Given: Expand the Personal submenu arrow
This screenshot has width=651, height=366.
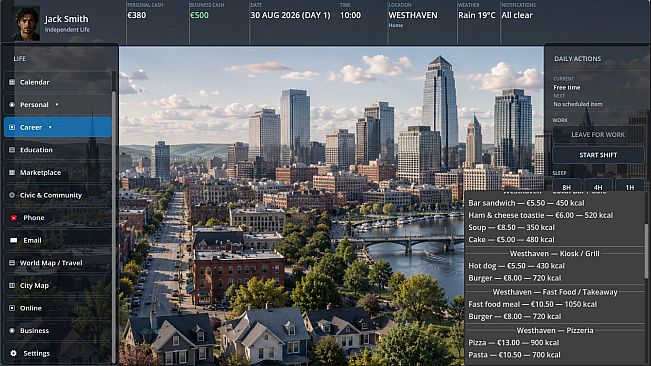Looking at the screenshot, I should point(57,105).
